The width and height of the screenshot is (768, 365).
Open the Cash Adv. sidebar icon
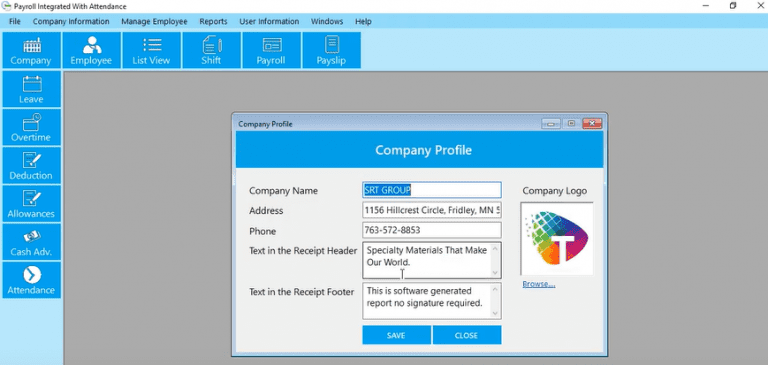click(31, 242)
